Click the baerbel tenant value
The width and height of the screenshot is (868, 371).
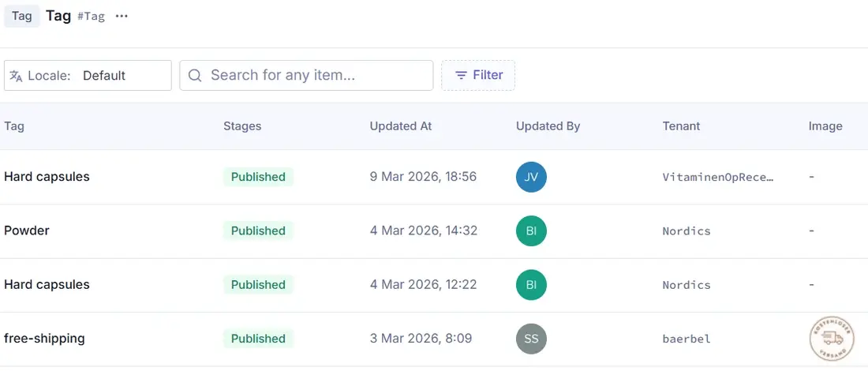(687, 339)
